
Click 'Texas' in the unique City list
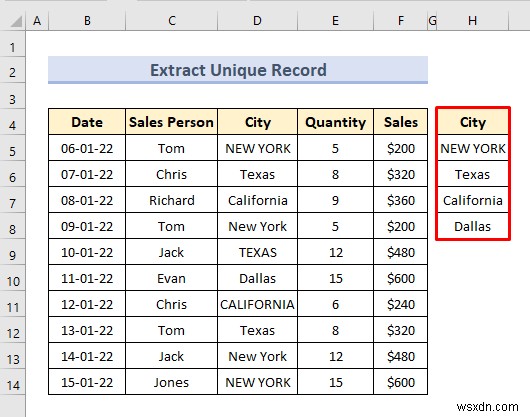point(473,174)
